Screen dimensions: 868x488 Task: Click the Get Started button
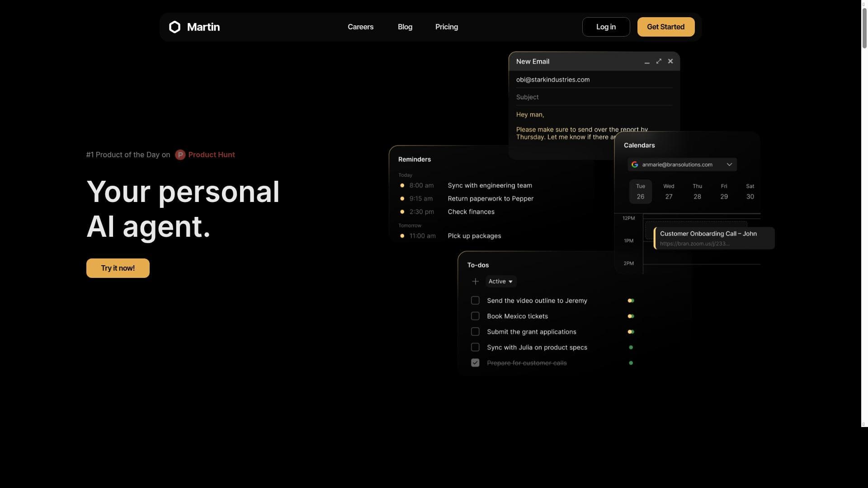[665, 27]
